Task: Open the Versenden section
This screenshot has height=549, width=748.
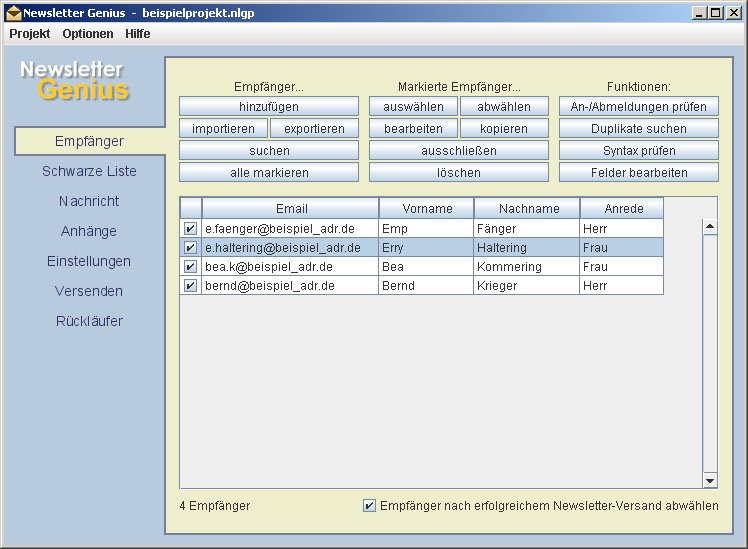Action: [89, 291]
